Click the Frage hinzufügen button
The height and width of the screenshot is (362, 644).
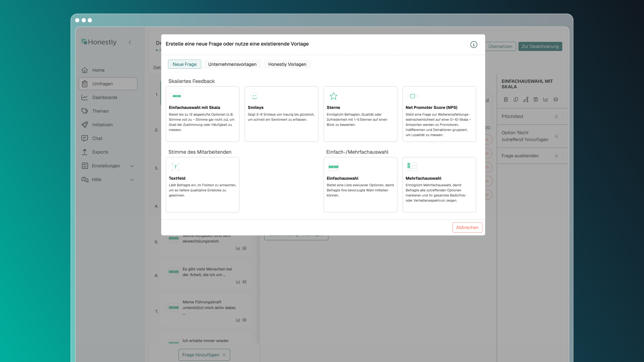coord(204,355)
